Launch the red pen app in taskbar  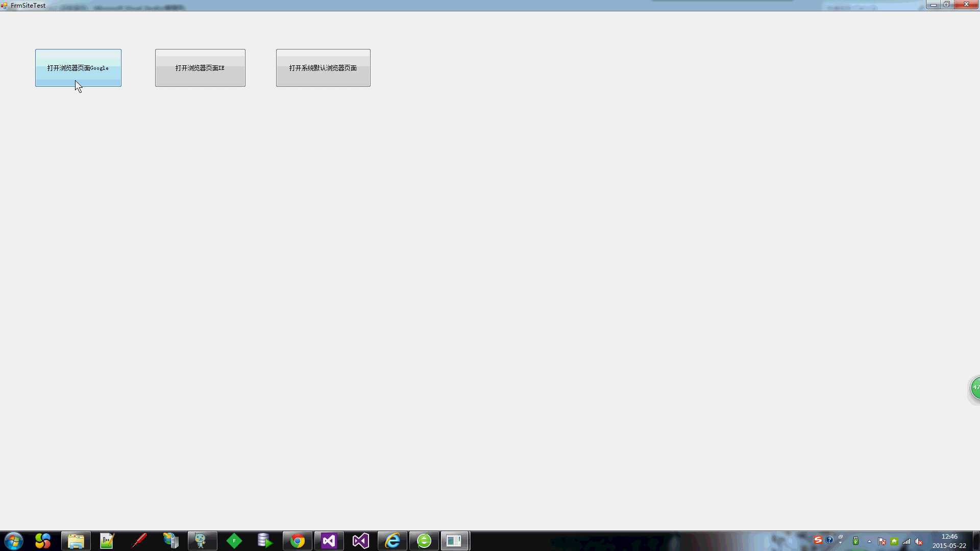[139, 541]
